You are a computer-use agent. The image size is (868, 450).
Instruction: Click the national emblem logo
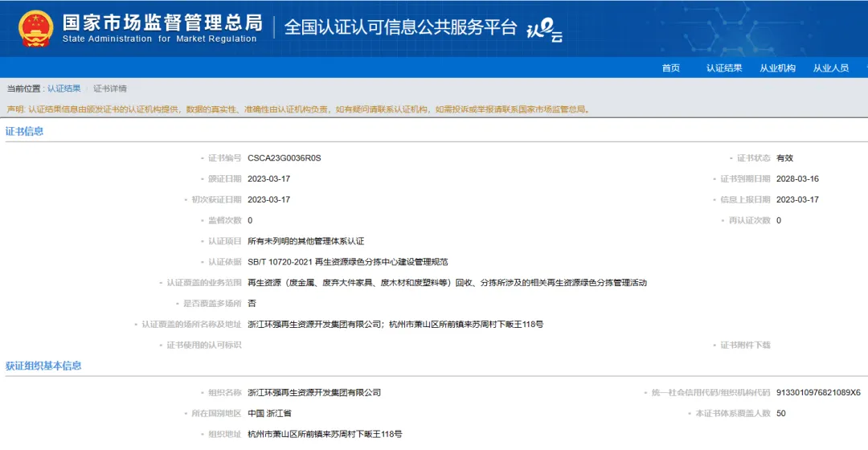tap(35, 28)
